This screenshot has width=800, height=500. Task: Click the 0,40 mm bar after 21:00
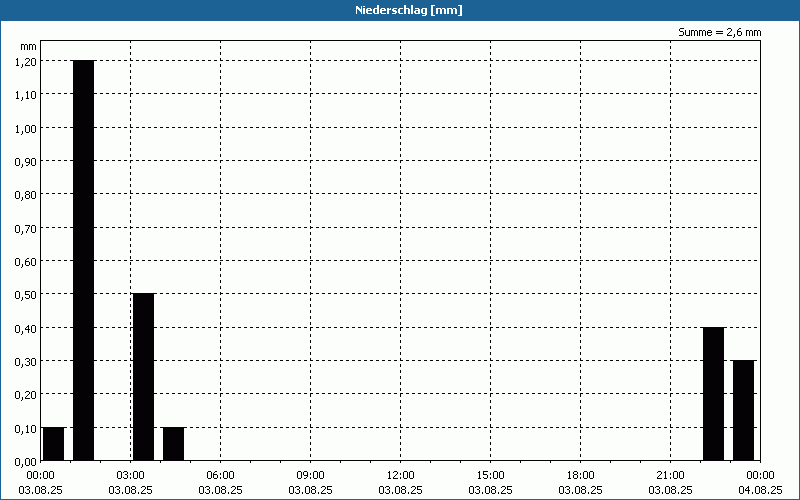(713, 394)
